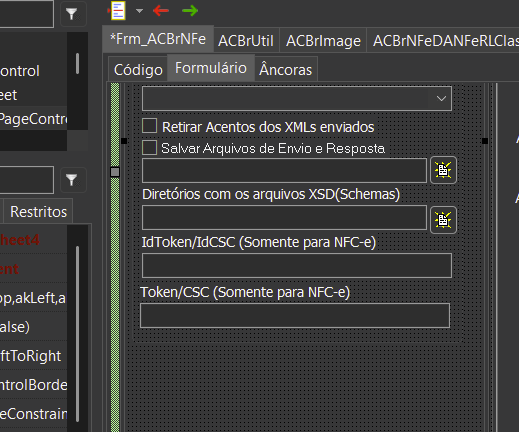Click the path field below Salvar Arquivos
Viewport: 519px width, 432px height.
[284, 170]
